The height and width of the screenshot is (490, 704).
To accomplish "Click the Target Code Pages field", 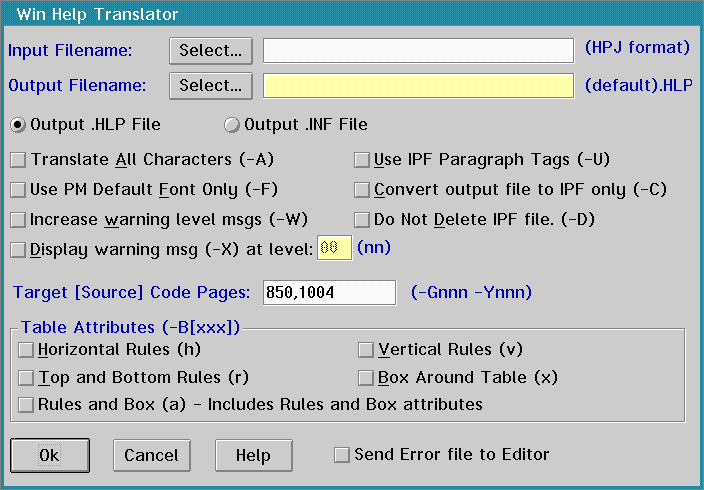I will (330, 292).
